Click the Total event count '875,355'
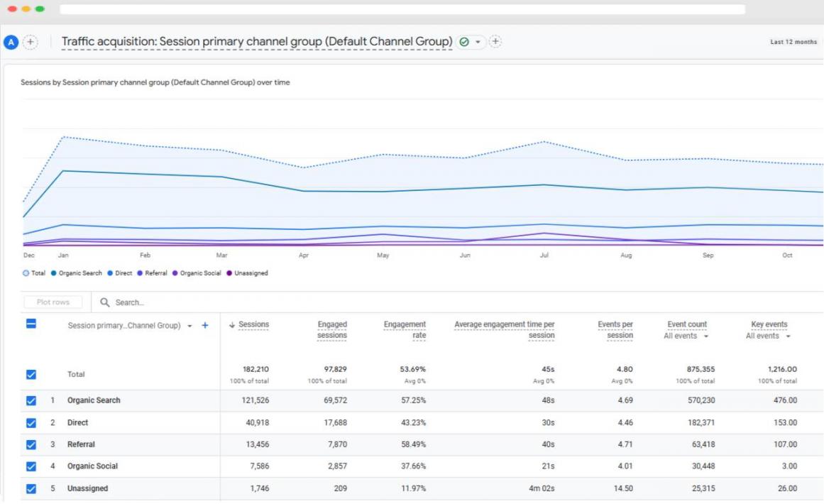This screenshot has height=504, width=824. pyautogui.click(x=701, y=369)
